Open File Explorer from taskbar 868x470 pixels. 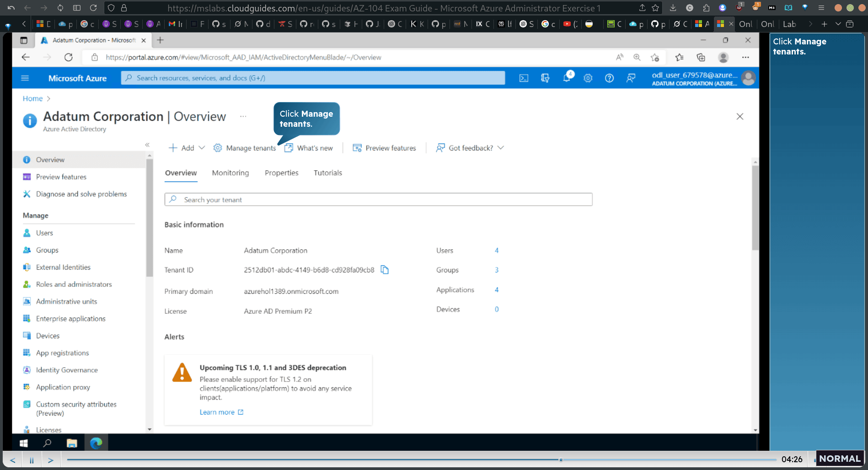(72, 443)
